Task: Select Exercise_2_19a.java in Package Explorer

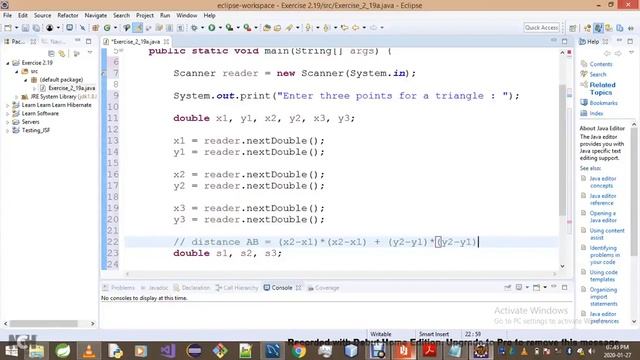Action: pos(71,88)
